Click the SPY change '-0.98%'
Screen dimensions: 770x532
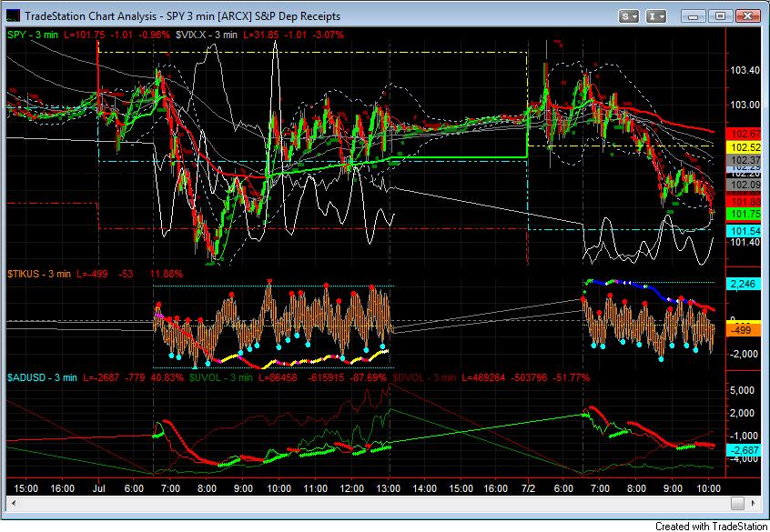click(152, 35)
